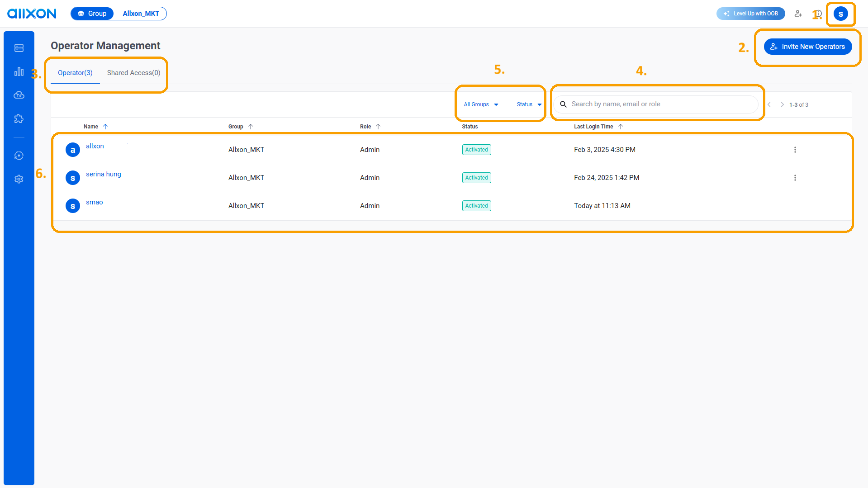Click the Invite New Operators button

(808, 46)
